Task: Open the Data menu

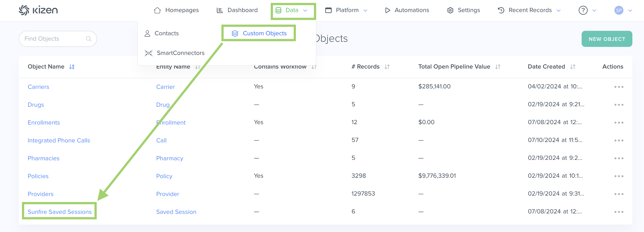Action: click(291, 10)
